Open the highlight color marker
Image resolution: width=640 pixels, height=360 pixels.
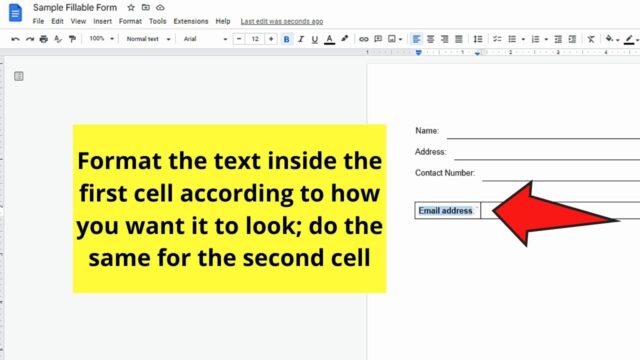[x=344, y=39]
